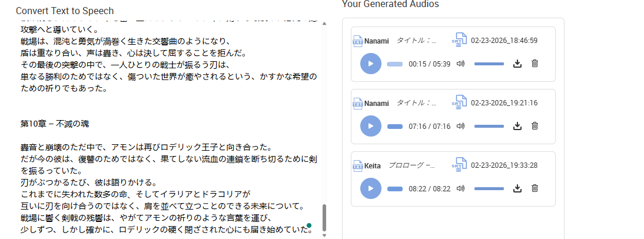Click the Keita voice name
The height and width of the screenshot is (239, 644).
[x=373, y=166]
